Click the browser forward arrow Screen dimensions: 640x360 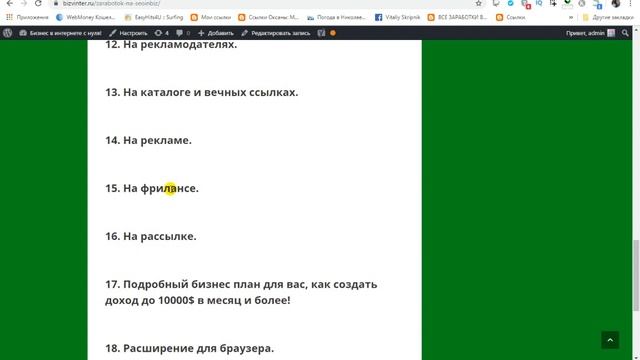[x=24, y=3]
